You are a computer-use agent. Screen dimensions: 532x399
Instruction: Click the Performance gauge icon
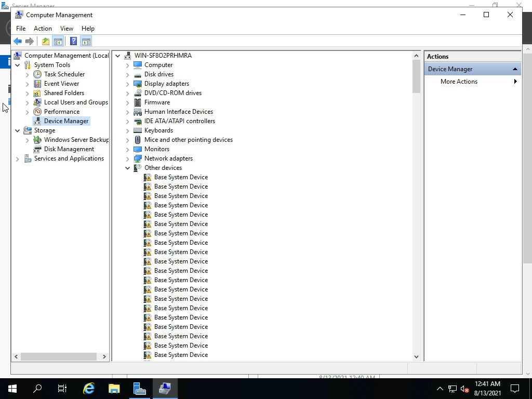pyautogui.click(x=37, y=112)
